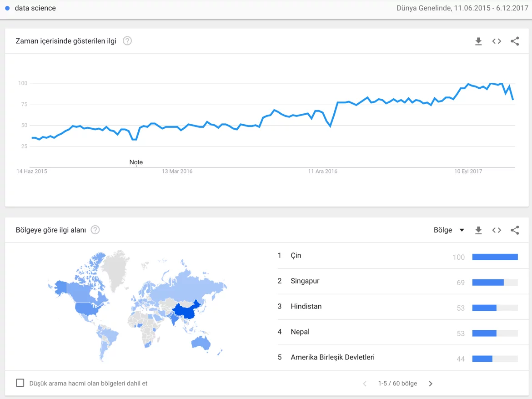The height and width of the screenshot is (399, 532).
Task: Enable the low search volume regions checkbox
Action: (x=20, y=383)
